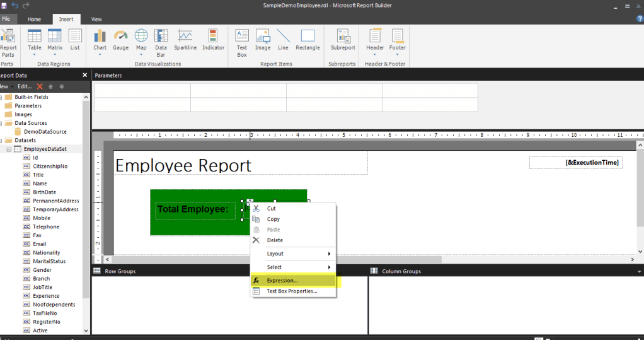Switch to the View ribbon tab
Screen dimensions: 644x340
pos(96,20)
